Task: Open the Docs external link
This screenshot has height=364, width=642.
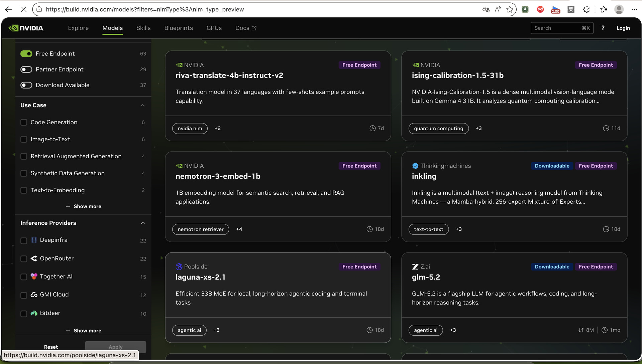Action: tap(246, 28)
